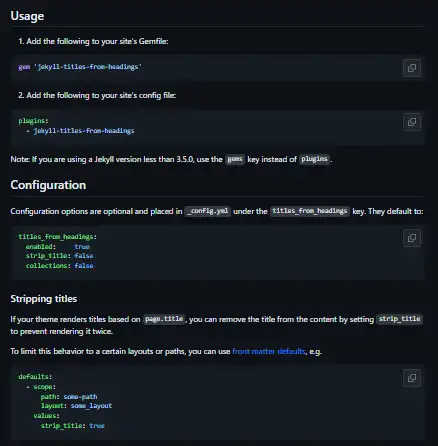This screenshot has width=438, height=446.
Task: Click the gem 'jekyll-titles-from-headings' code line
Action: (80, 67)
